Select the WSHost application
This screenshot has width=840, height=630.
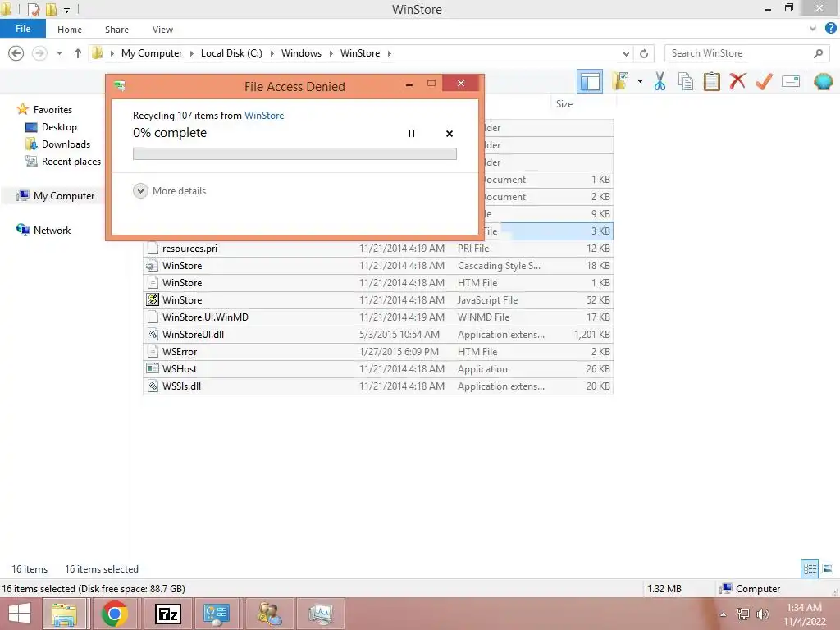click(378, 368)
